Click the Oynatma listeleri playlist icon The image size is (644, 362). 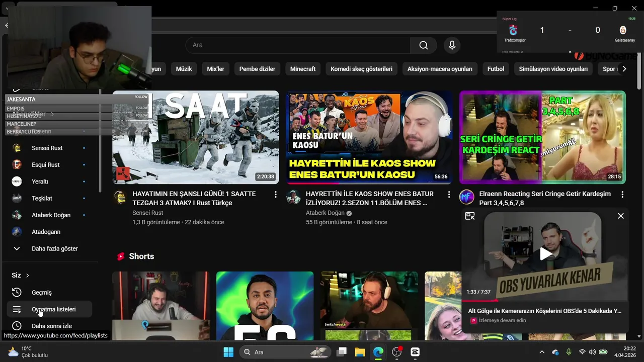(17, 309)
